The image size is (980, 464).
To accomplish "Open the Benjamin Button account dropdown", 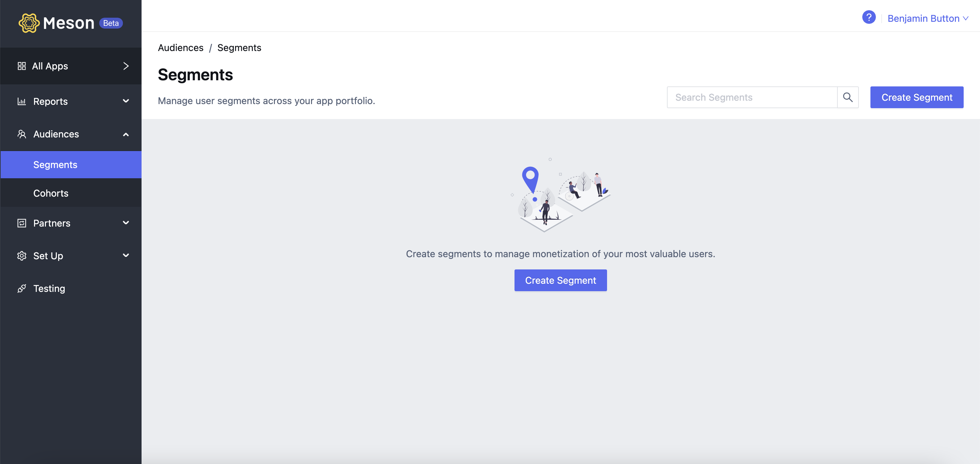I will coord(928,19).
